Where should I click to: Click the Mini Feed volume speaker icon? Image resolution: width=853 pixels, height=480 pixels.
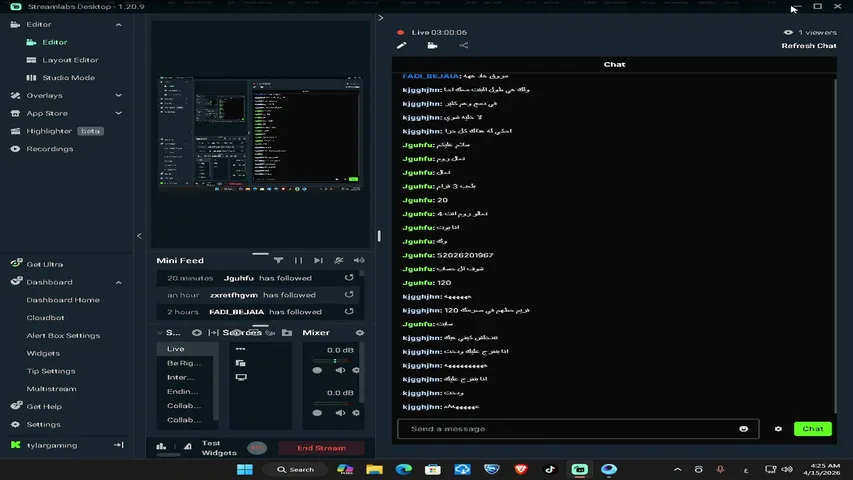coord(359,260)
